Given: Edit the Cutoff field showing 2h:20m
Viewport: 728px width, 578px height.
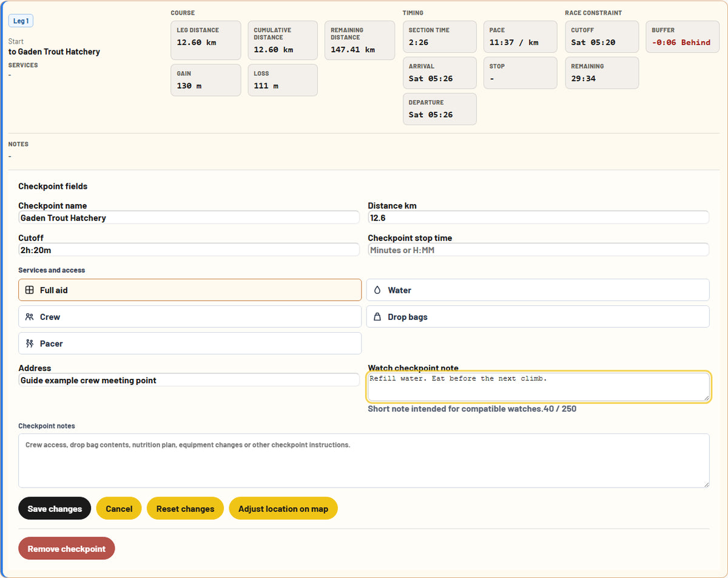Looking at the screenshot, I should 189,250.
